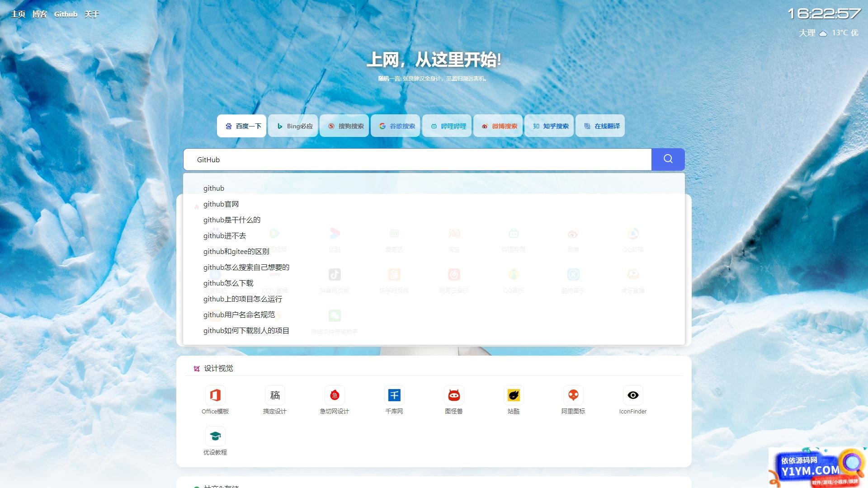Switch to 微博搜索 tab
Viewport: 868px width, 488px height.
coord(498,126)
